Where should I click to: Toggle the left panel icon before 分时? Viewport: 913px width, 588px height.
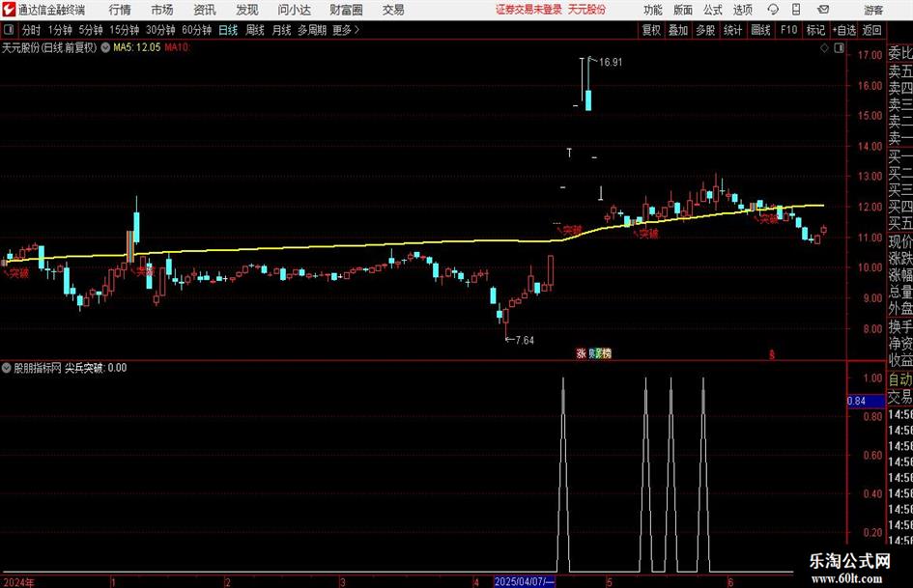point(9,30)
